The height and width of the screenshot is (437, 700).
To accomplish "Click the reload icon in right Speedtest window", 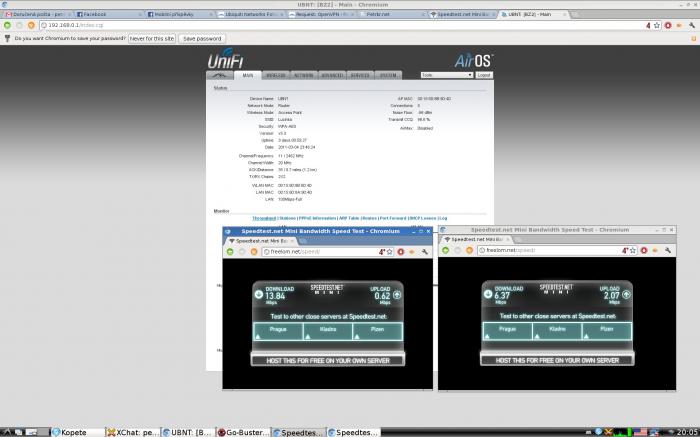I will 469,250.
